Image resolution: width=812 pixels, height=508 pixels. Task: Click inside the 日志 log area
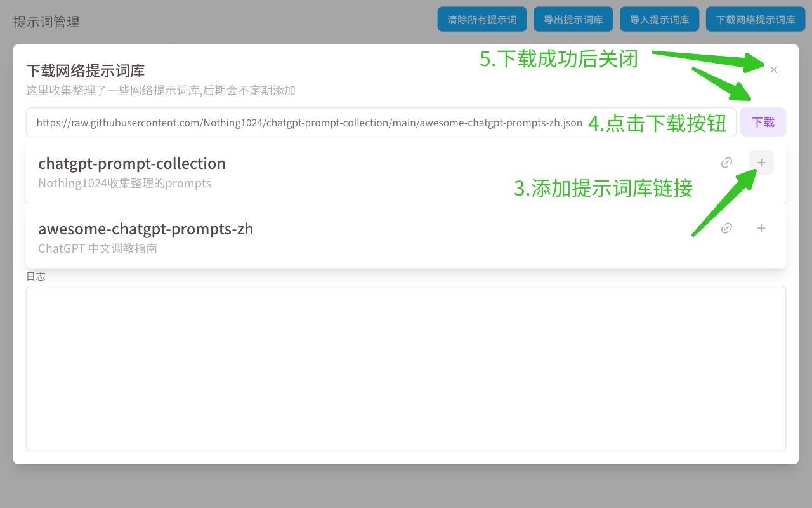coord(406,368)
